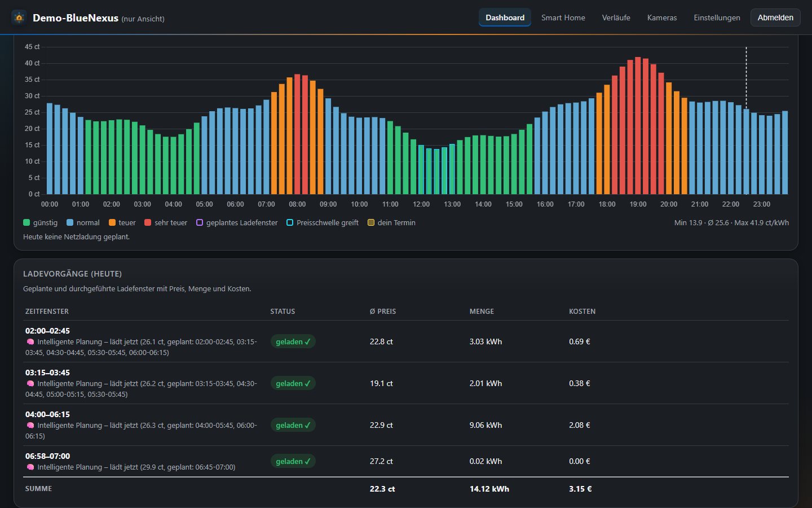Select the 06:58–07:00 time window title

[x=47, y=456]
